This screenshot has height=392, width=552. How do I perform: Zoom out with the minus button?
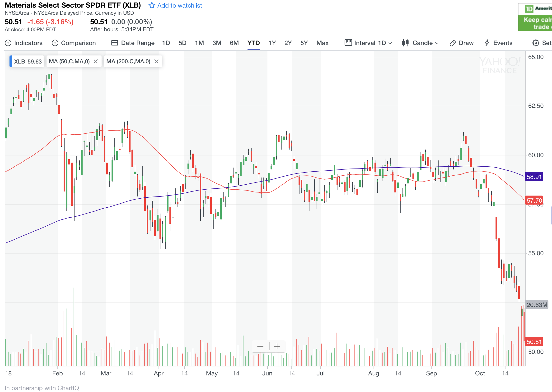tap(260, 346)
